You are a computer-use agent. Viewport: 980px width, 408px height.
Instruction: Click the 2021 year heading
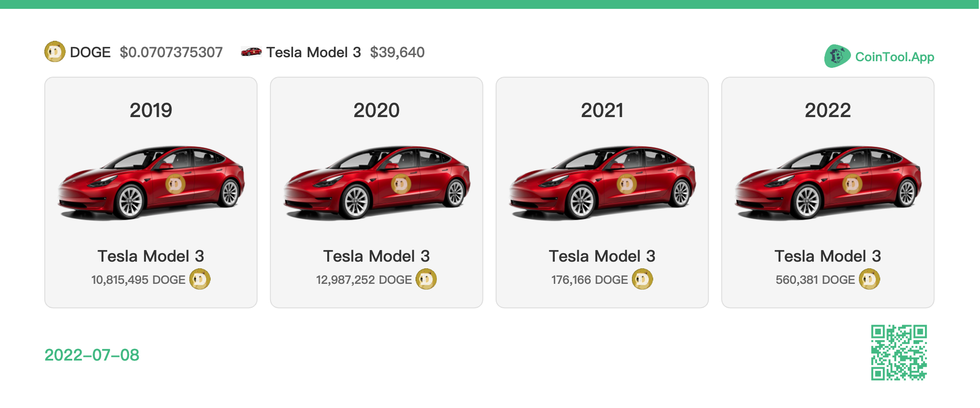[602, 110]
